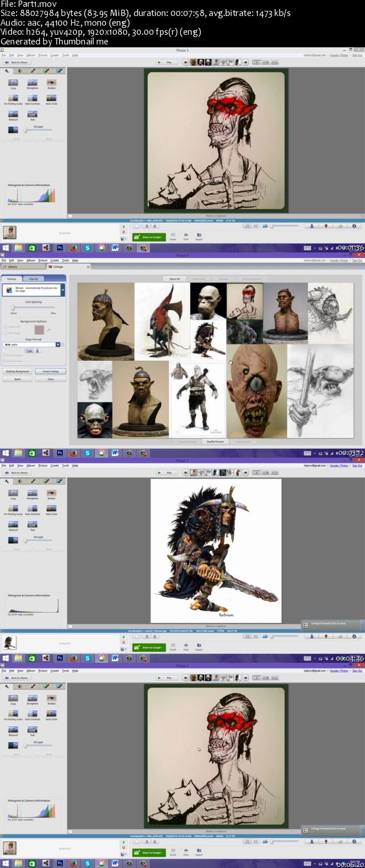The height and width of the screenshot is (868, 365).
Task: Click the collage background color swatch
Action: (x=40, y=330)
